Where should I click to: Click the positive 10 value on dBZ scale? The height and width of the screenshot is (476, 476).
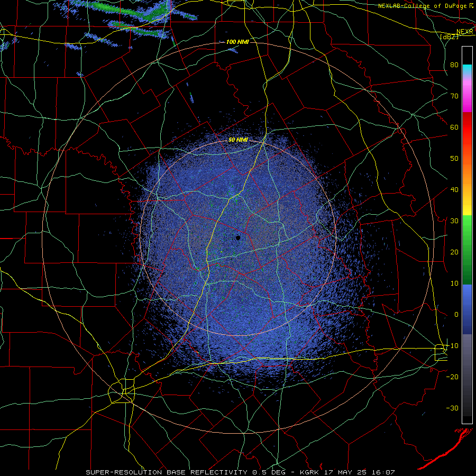(x=454, y=283)
